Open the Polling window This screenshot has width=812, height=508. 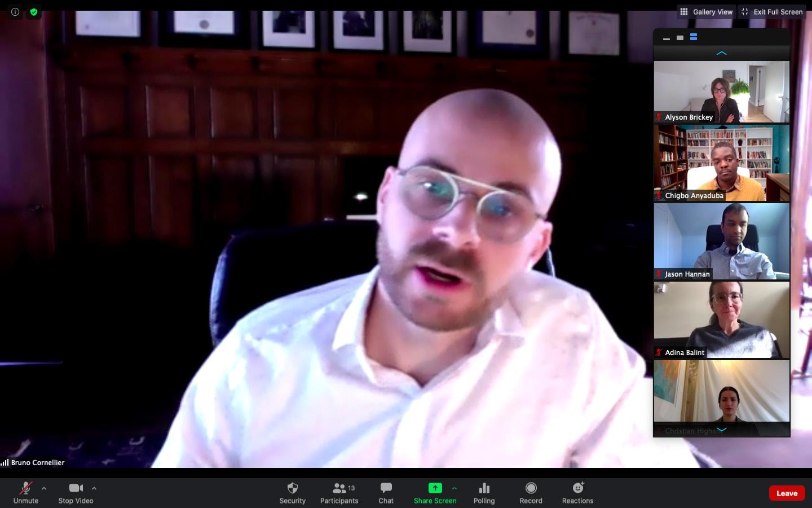[484, 493]
